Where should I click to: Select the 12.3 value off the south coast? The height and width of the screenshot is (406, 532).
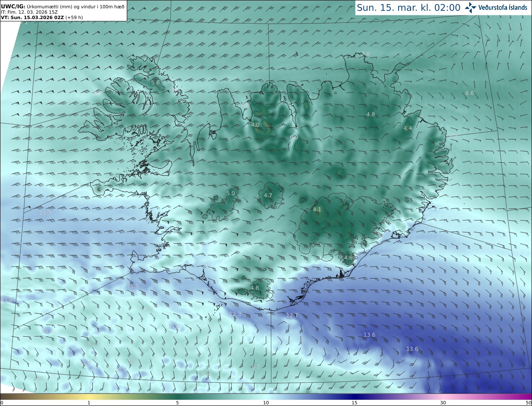[235, 314]
